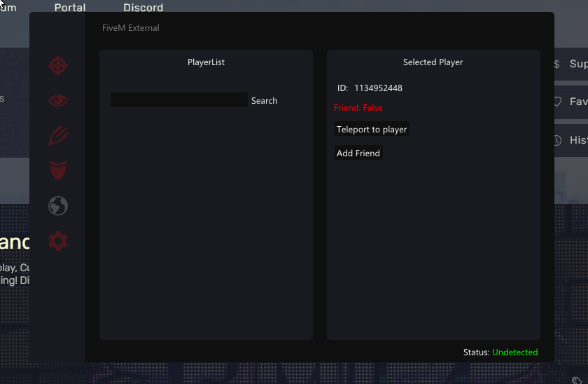Open the gear settings tab
This screenshot has width=588, height=384.
point(58,241)
